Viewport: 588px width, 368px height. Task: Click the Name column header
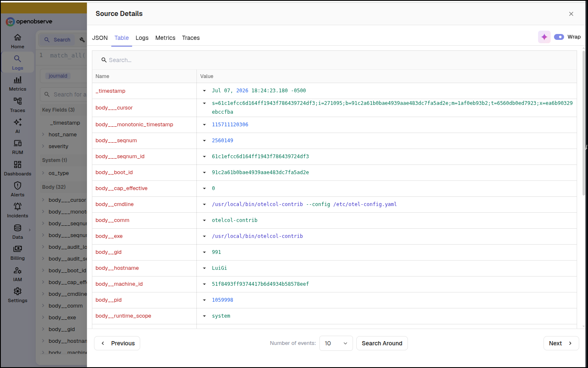(x=144, y=76)
